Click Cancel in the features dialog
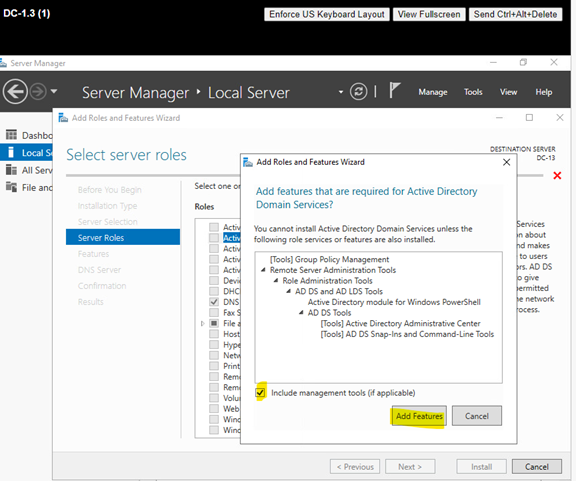The width and height of the screenshot is (576, 481). point(476,416)
